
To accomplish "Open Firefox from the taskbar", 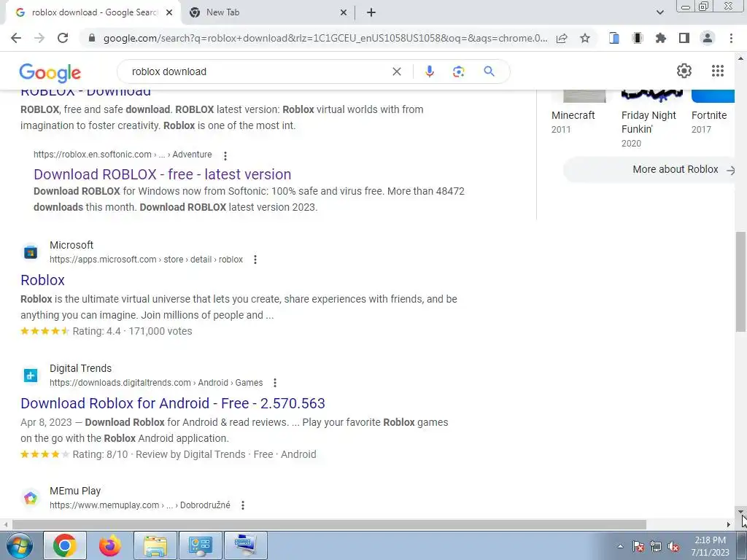I will pos(109,545).
